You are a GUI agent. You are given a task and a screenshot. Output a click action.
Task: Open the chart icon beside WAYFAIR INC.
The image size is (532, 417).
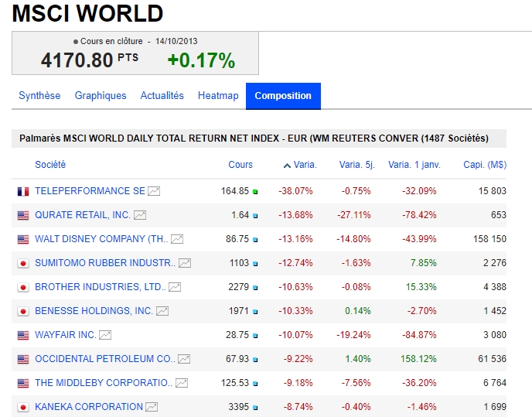coord(105,335)
